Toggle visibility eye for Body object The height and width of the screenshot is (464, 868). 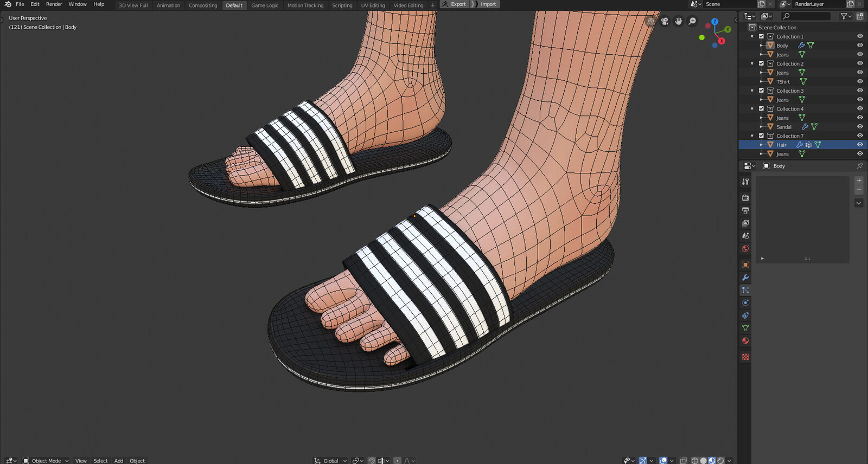click(x=860, y=46)
